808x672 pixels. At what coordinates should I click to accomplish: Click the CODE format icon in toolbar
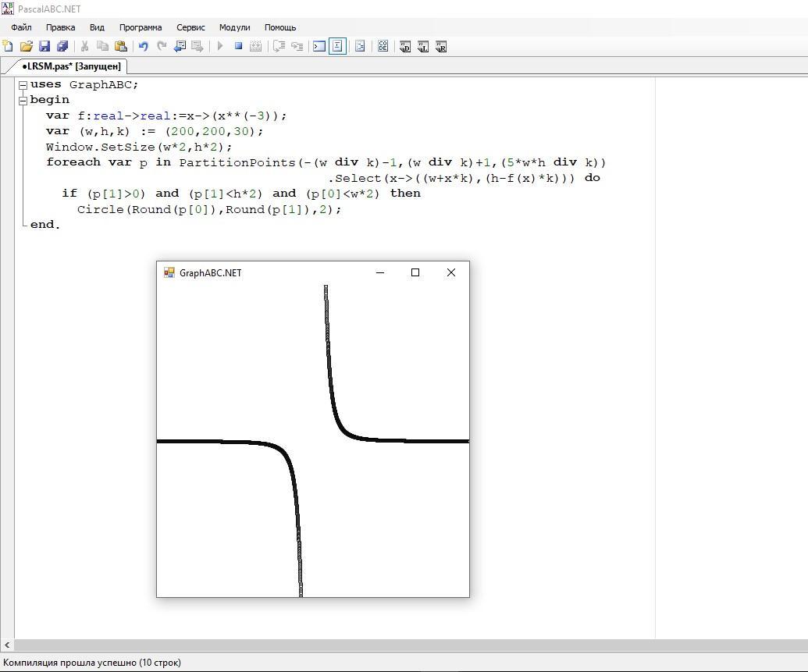(383, 47)
